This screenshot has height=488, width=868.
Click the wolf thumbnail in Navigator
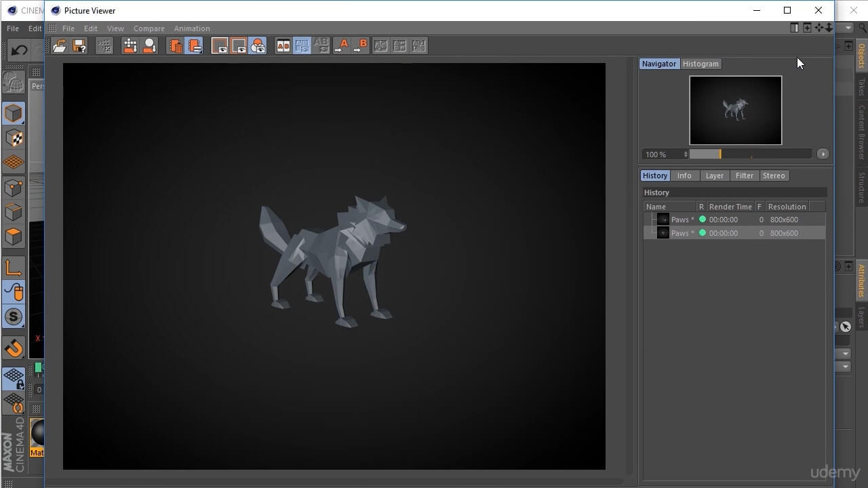click(x=735, y=110)
